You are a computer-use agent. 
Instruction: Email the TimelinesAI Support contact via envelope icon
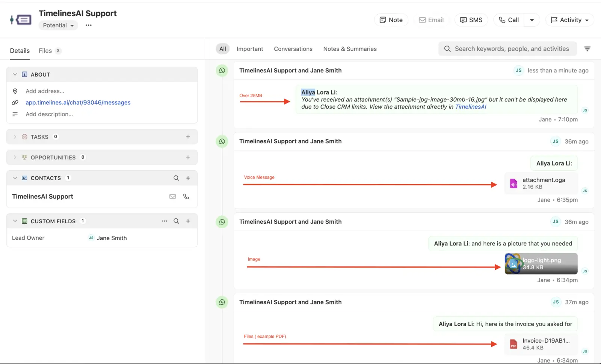[x=173, y=196]
